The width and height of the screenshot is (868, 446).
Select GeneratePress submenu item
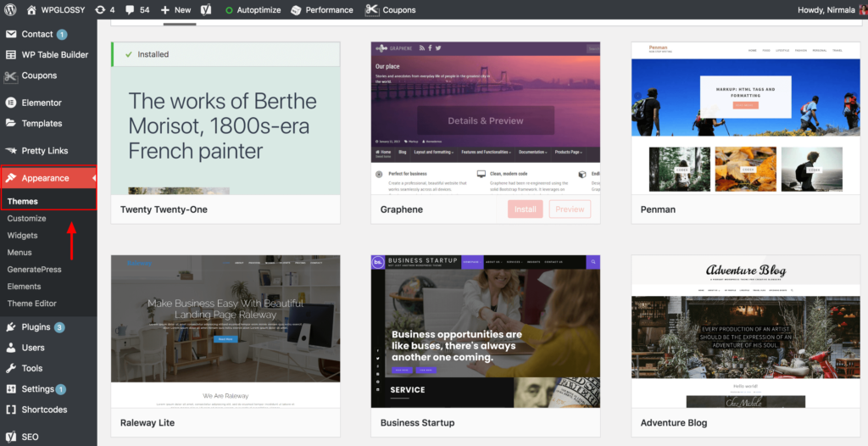[x=34, y=270]
